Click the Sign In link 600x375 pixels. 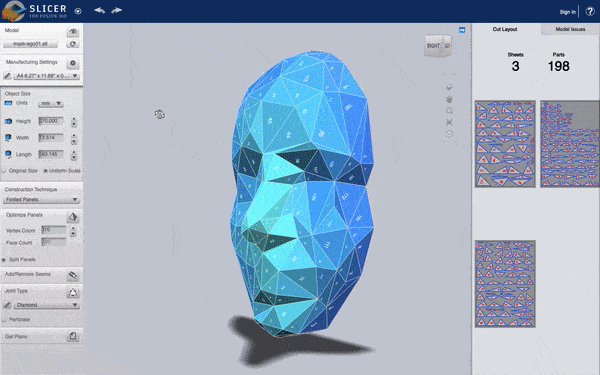tap(567, 12)
